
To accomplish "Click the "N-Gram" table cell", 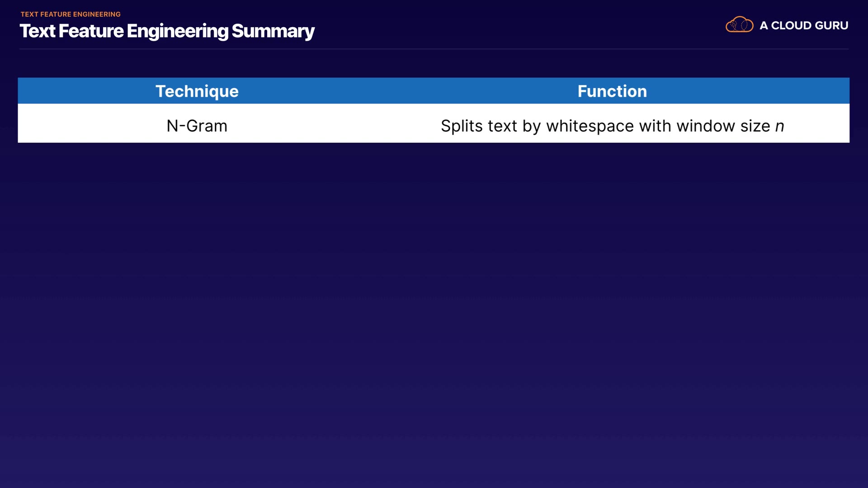I will click(x=197, y=126).
